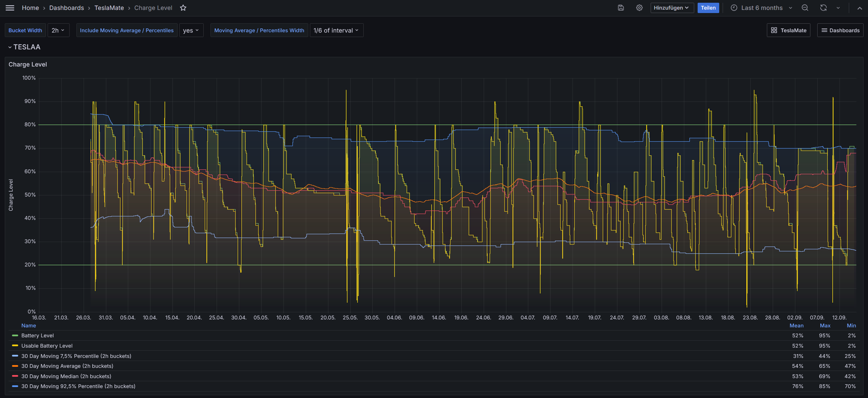
Task: Open the Dashboards list link button
Action: (840, 30)
